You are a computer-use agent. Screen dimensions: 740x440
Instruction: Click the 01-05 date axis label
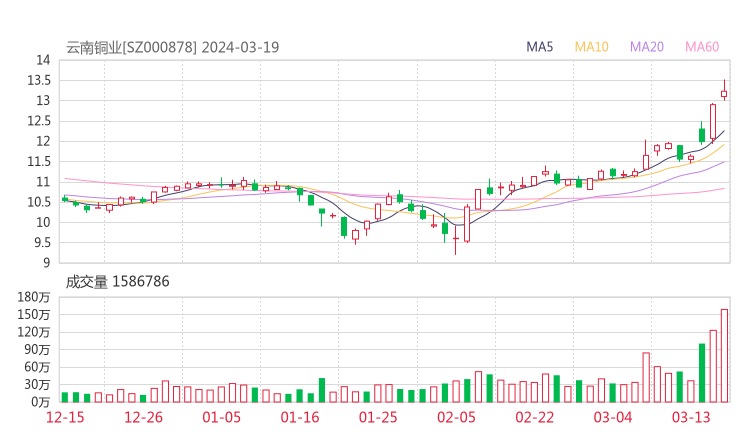pyautogui.click(x=221, y=417)
